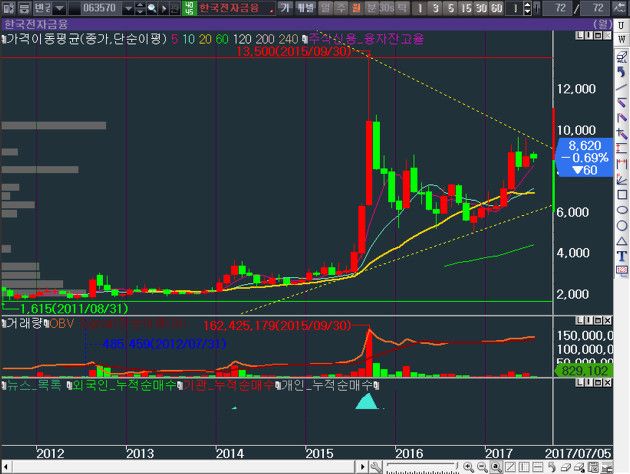This screenshot has width=630, height=474.
Task: Click the 개인_누적순매수 label
Action: (326, 385)
